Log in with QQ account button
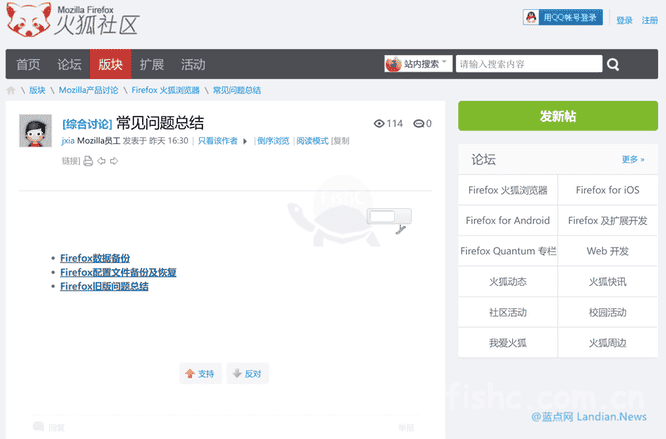The image size is (666, 439). coord(563,17)
